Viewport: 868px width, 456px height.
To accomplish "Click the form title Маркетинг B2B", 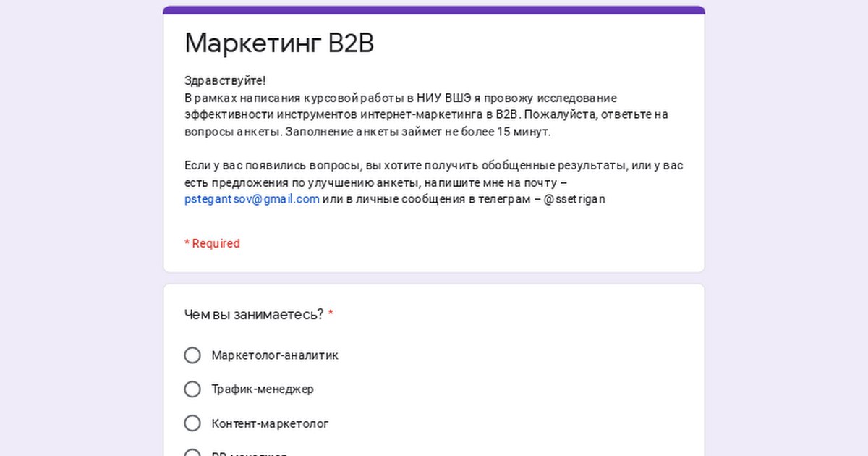I will coord(279,43).
